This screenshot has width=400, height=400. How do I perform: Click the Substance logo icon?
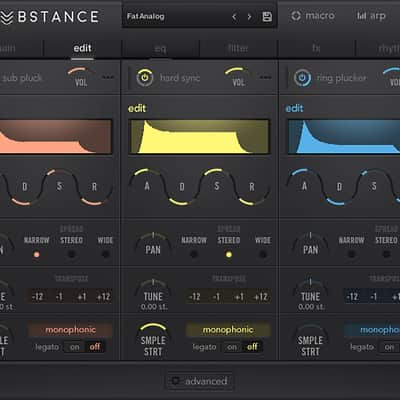point(7,17)
